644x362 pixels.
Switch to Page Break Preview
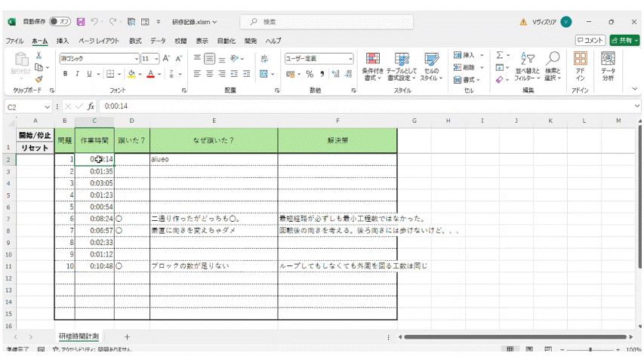pyautogui.click(x=548, y=349)
